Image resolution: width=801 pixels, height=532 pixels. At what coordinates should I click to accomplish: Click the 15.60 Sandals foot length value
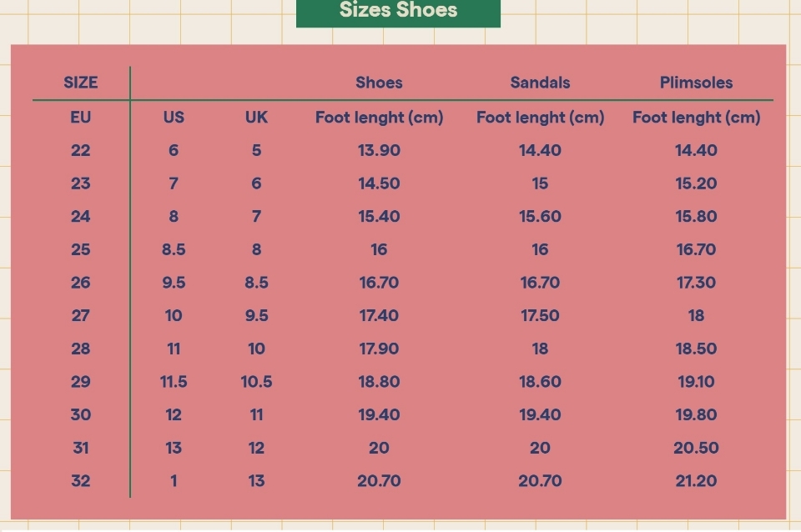pos(540,217)
